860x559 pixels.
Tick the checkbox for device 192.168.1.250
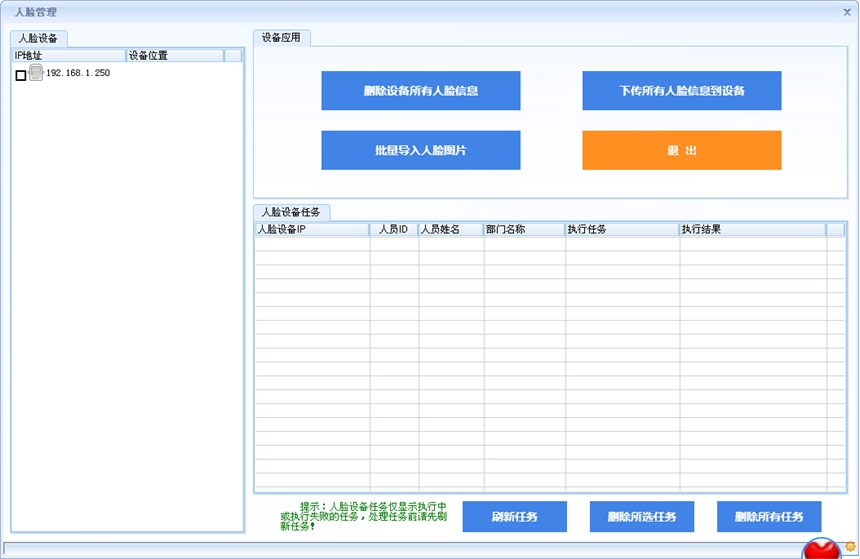tap(21, 75)
